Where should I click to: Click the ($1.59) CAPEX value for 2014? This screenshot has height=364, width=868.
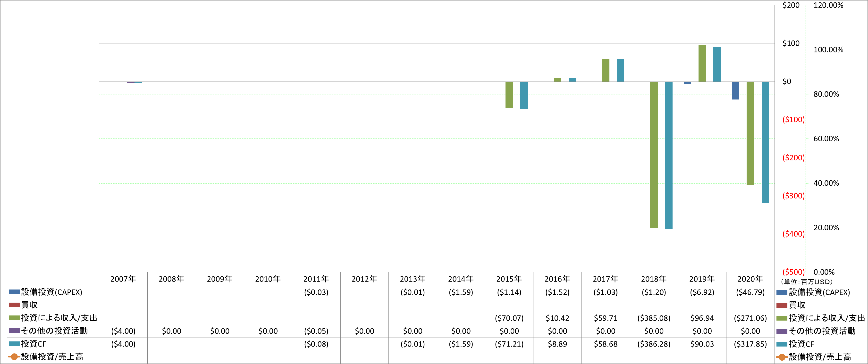461,292
